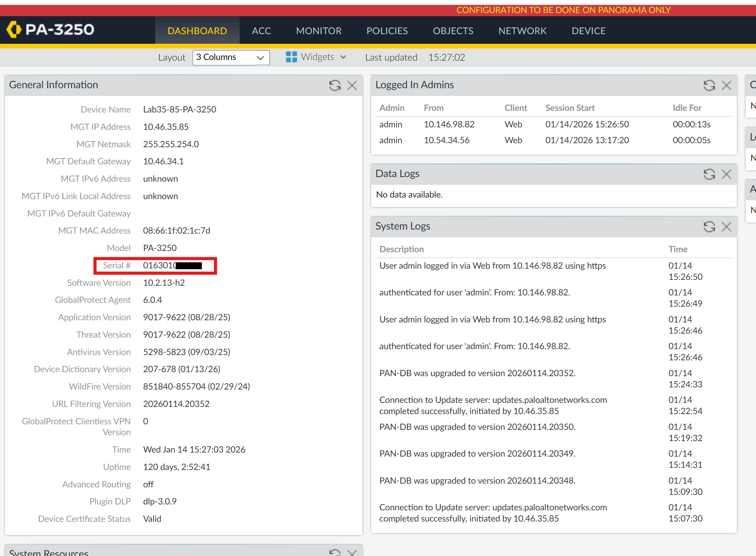Expand the Widgets dropdown menu

point(343,57)
